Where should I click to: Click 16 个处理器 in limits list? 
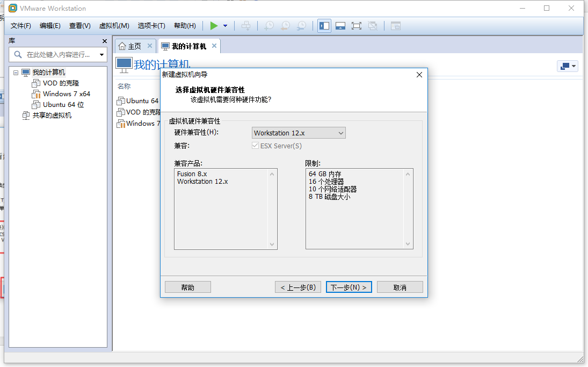[x=326, y=182]
